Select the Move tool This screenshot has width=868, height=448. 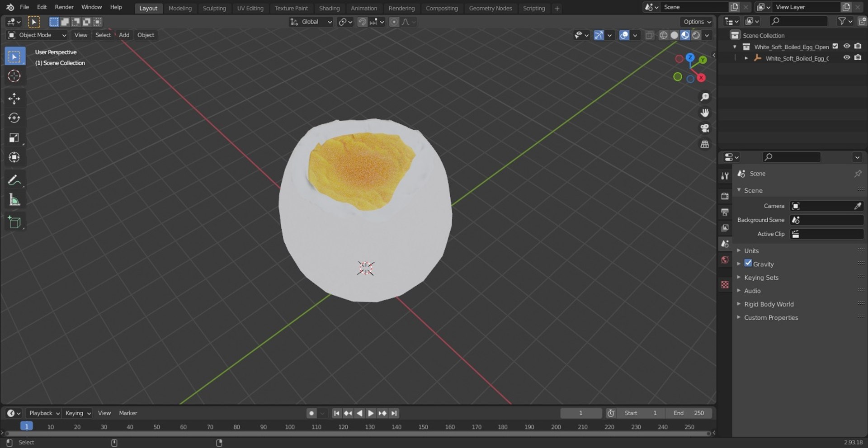[14, 99]
